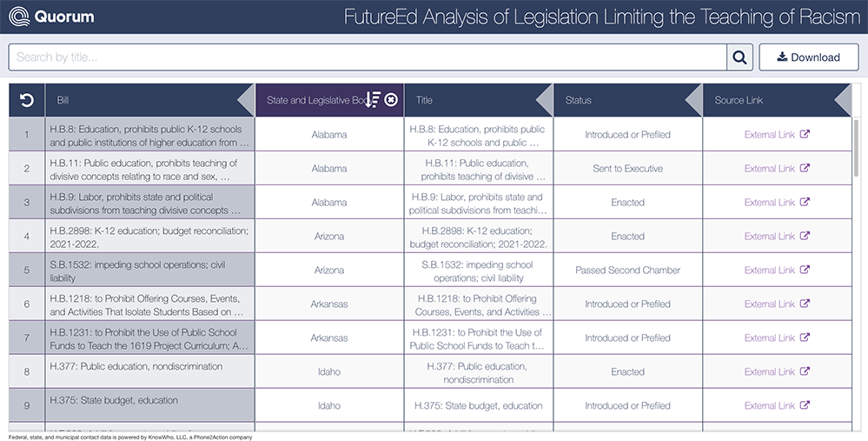Image resolution: width=868 pixels, height=441 pixels.
Task: Open external link icon for Idaho H.377 row
Action: point(805,371)
